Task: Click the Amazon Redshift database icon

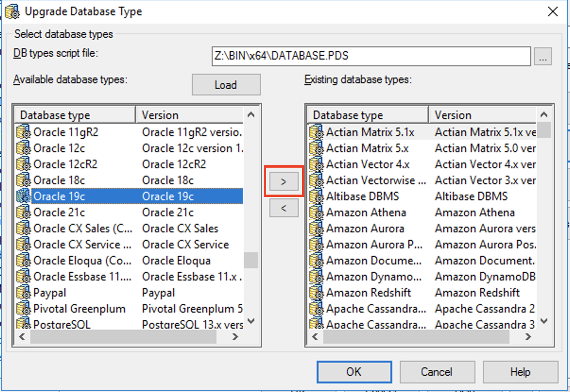Action: click(316, 292)
